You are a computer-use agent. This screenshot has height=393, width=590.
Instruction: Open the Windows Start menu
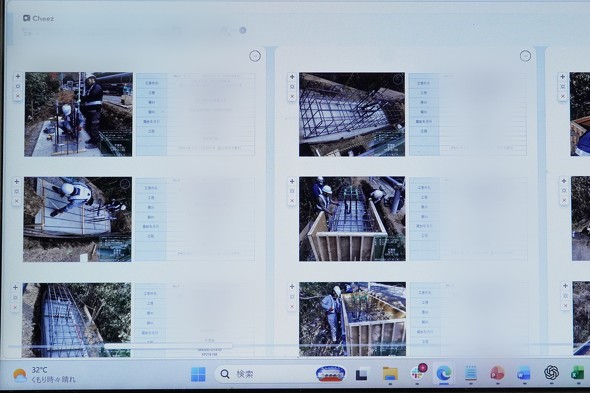[x=198, y=374]
